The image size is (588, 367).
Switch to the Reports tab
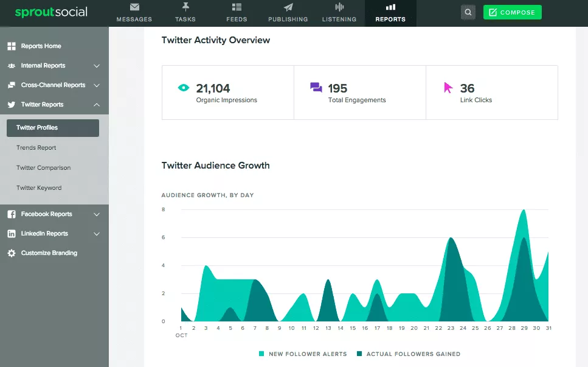(x=390, y=13)
